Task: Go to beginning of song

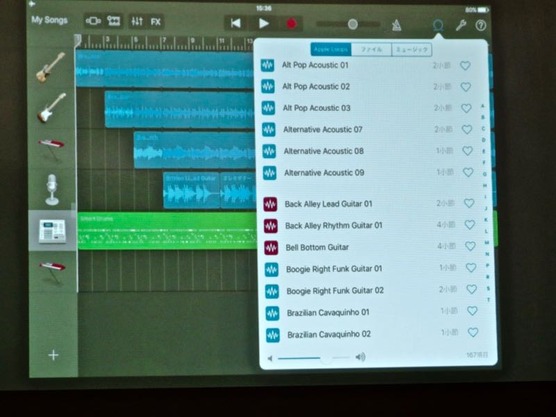Action: pos(235,23)
